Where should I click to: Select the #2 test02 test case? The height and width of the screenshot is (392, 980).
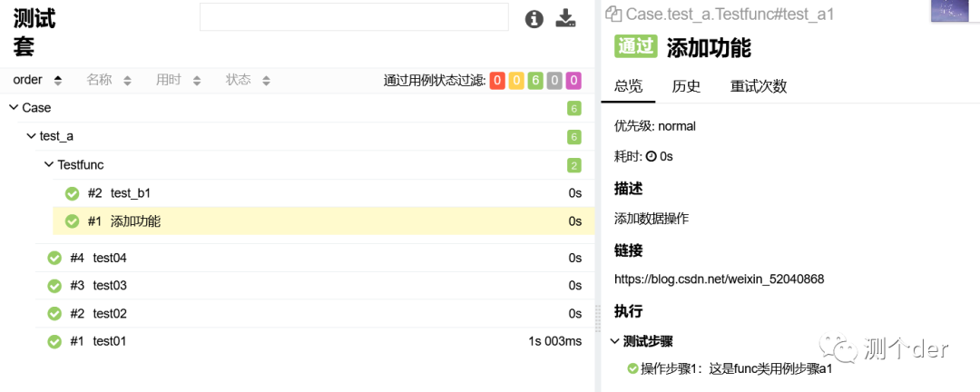(315, 313)
